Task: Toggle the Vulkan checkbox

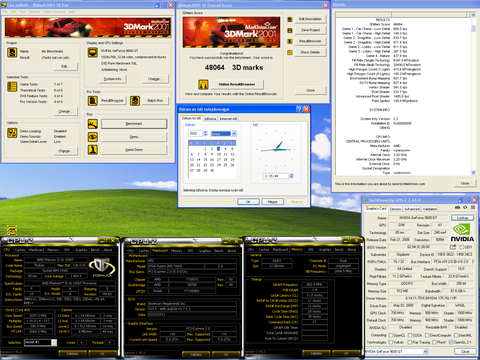Action: 390,342
